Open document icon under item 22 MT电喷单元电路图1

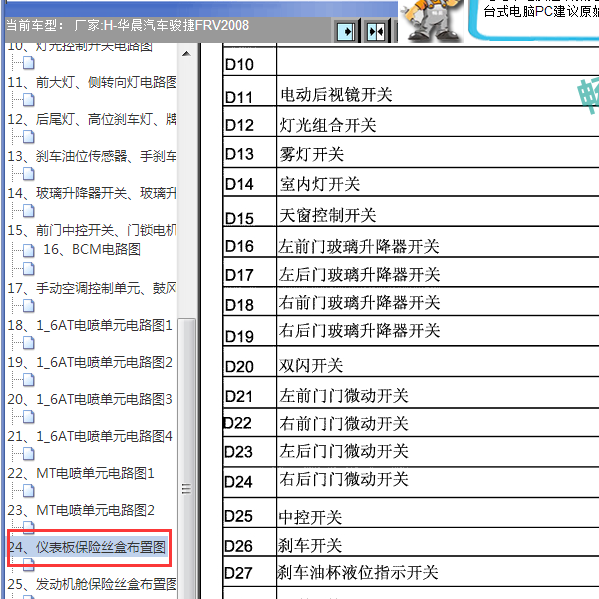click(x=29, y=491)
